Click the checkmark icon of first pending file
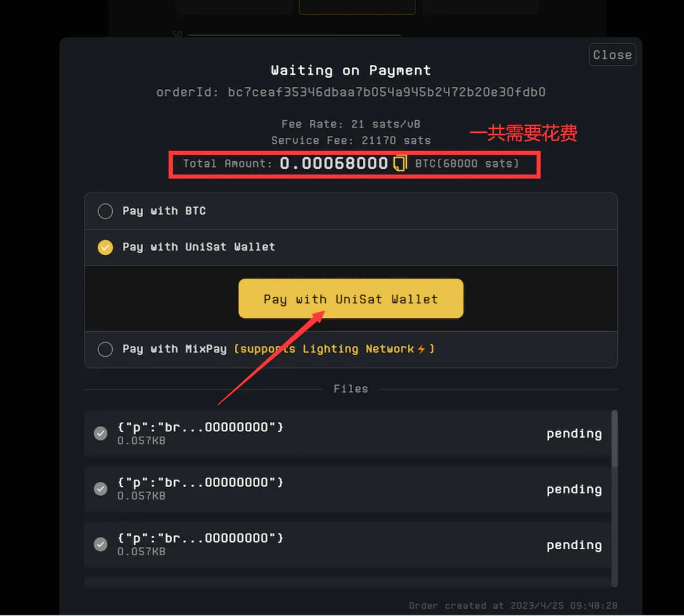This screenshot has height=616, width=684. click(101, 433)
